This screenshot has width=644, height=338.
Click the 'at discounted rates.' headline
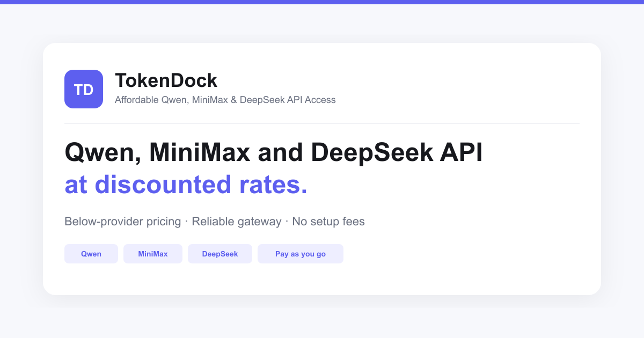186,185
